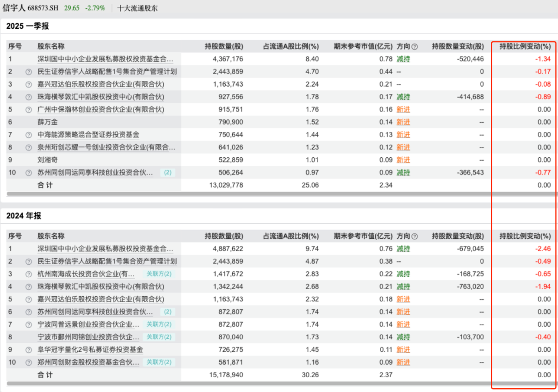Click the info icon beside 阜华冠宇量化2号私募证券投资基金
Screen dimensions: 558x392
tap(29, 350)
